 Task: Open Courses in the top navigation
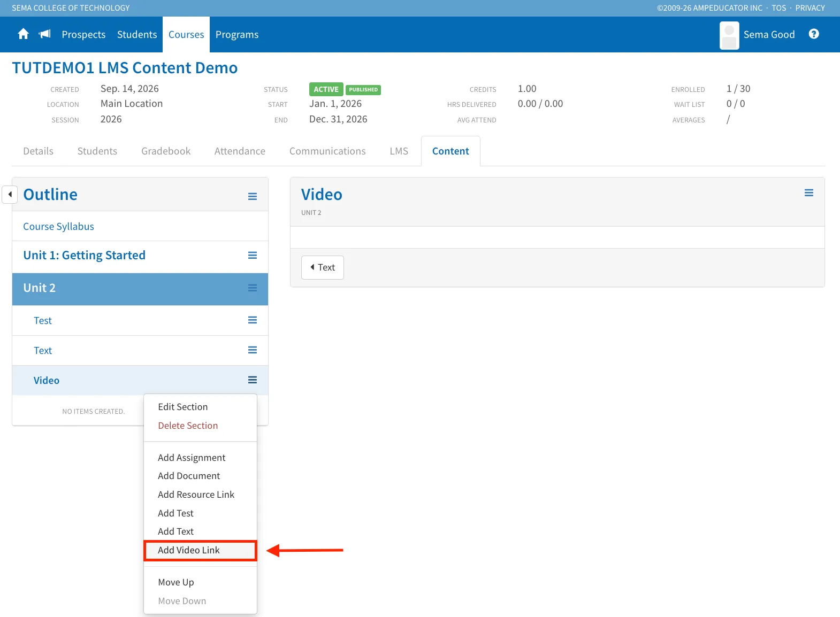click(186, 35)
